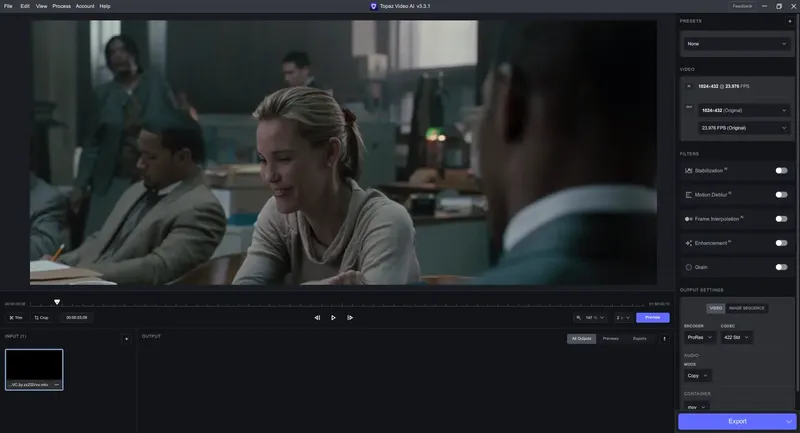This screenshot has height=433, width=800.
Task: Click the Feedback button
Action: 742,6
